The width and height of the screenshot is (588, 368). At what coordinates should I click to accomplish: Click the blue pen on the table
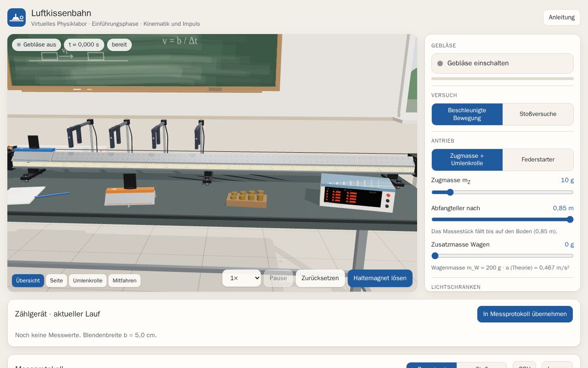[52, 195]
